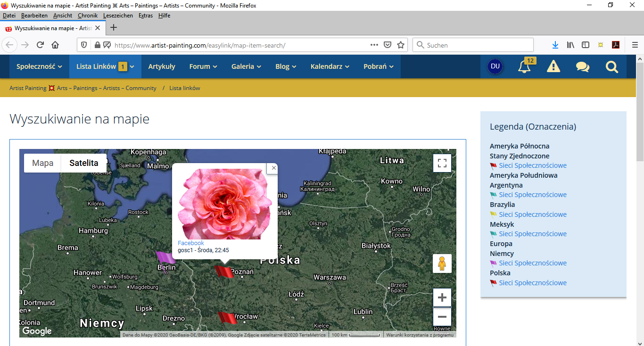Image resolution: width=644 pixels, height=346 pixels.
Task: Close the map info popup
Action: 273,168
